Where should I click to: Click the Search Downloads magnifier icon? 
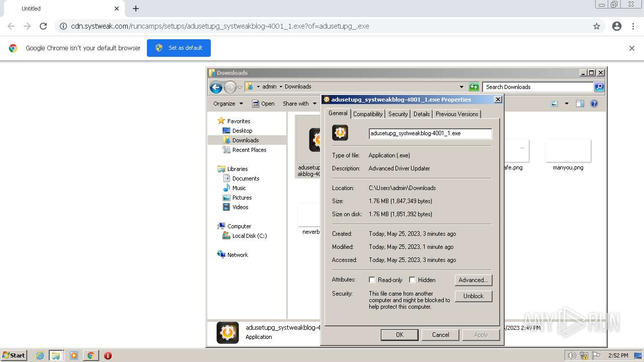(x=599, y=87)
